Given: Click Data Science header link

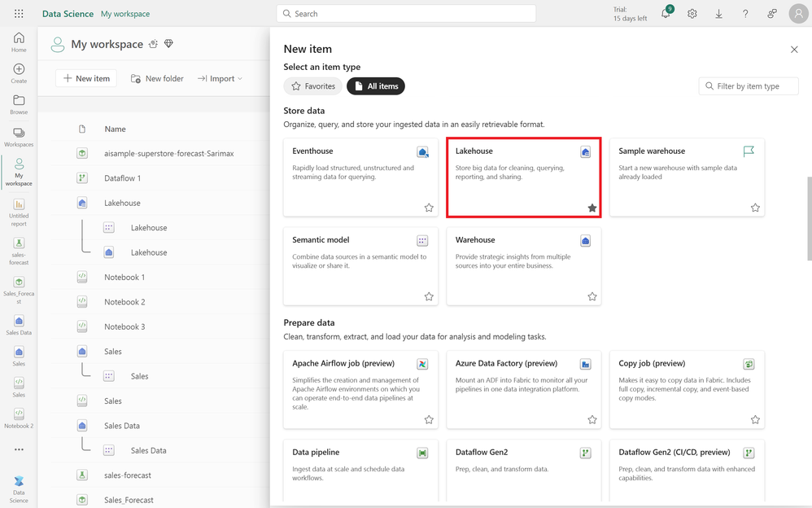Looking at the screenshot, I should pyautogui.click(x=68, y=14).
